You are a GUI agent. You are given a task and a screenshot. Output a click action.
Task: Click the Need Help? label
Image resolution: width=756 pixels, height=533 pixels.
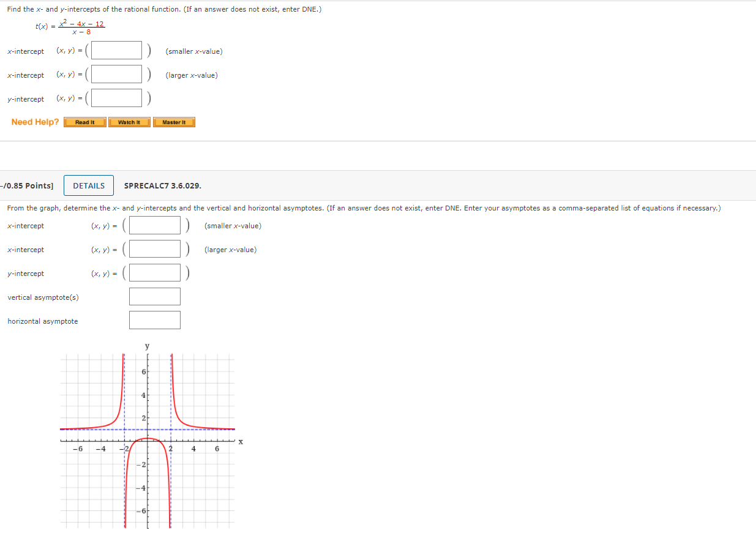[35, 122]
